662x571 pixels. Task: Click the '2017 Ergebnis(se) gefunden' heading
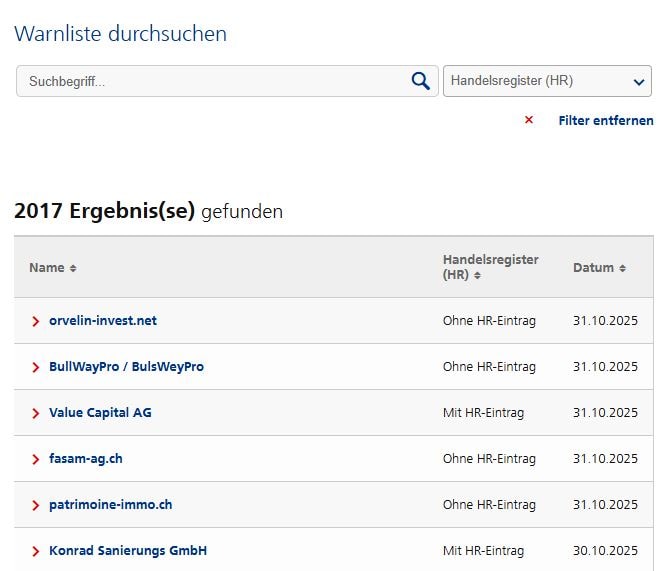(x=148, y=211)
